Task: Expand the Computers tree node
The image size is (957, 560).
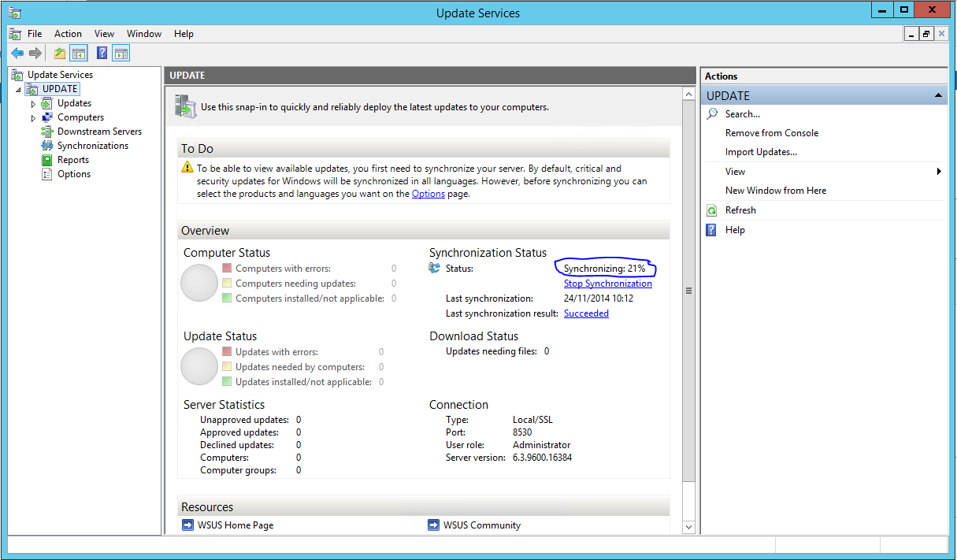Action: pos(33,117)
